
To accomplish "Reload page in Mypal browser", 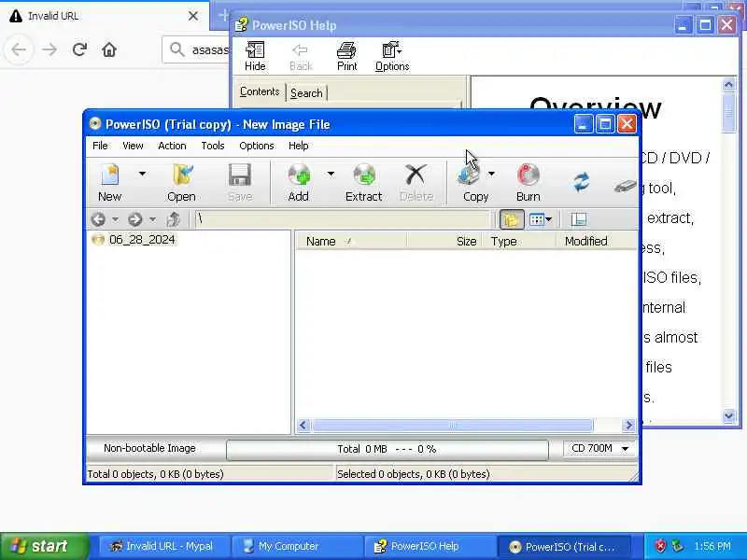I will click(x=79, y=49).
